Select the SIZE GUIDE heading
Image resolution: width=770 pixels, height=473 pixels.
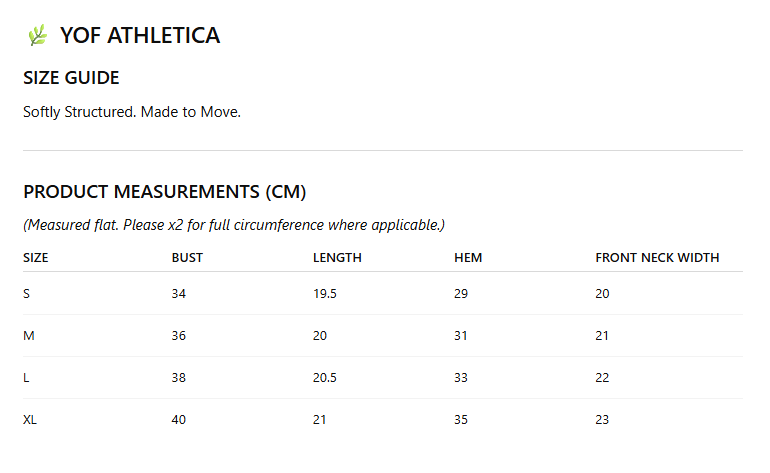tap(71, 78)
